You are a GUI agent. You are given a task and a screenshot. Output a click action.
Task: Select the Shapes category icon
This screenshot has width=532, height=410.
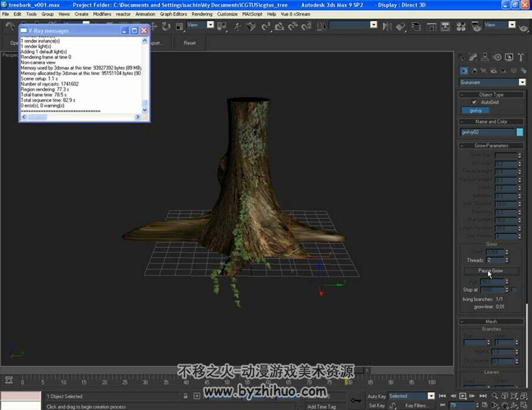click(x=474, y=70)
